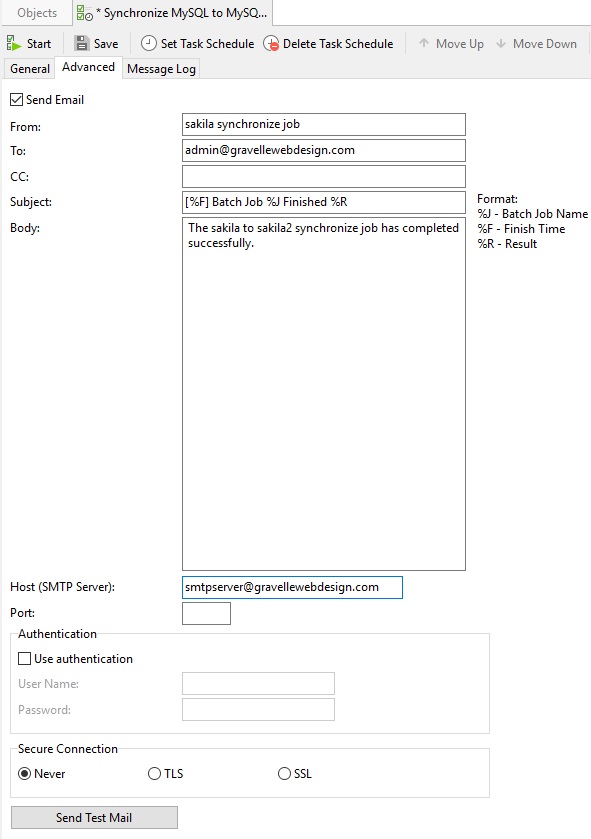Enable the Use authentication checkbox
This screenshot has width=591, height=839.
25,659
